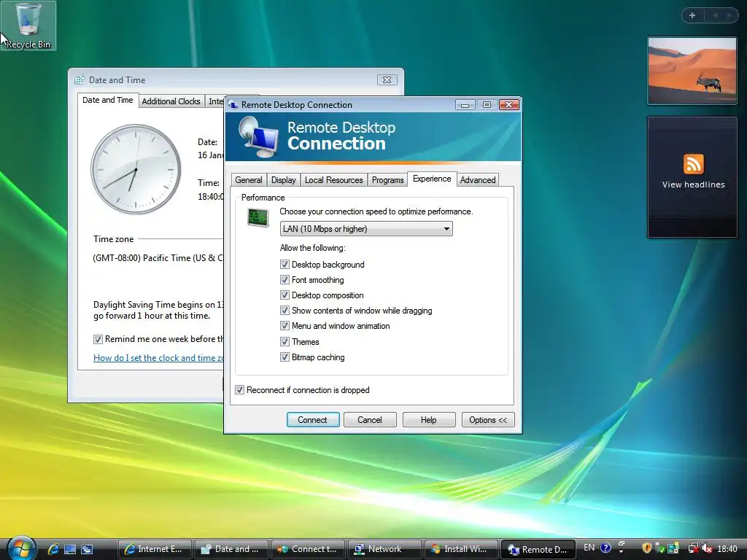This screenshot has height=560, width=747.
Task: Toggle Show contents of window while dragging
Action: 285,311
